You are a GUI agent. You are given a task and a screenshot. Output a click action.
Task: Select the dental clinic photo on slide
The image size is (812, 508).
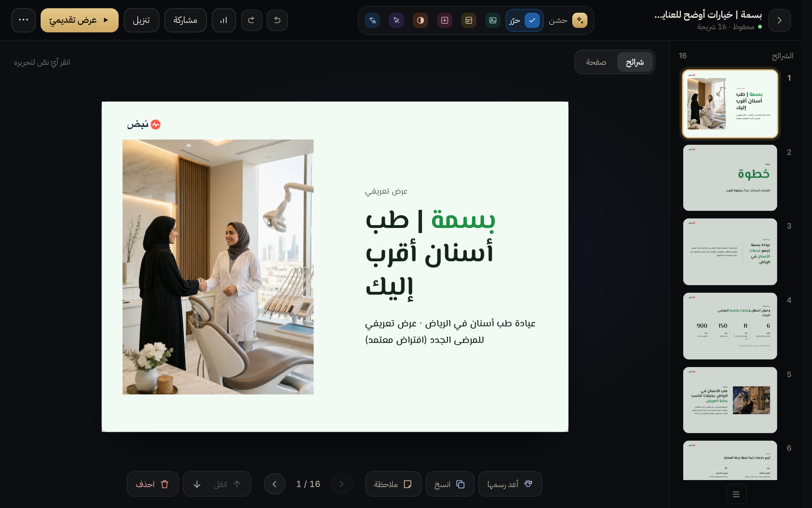(218, 267)
